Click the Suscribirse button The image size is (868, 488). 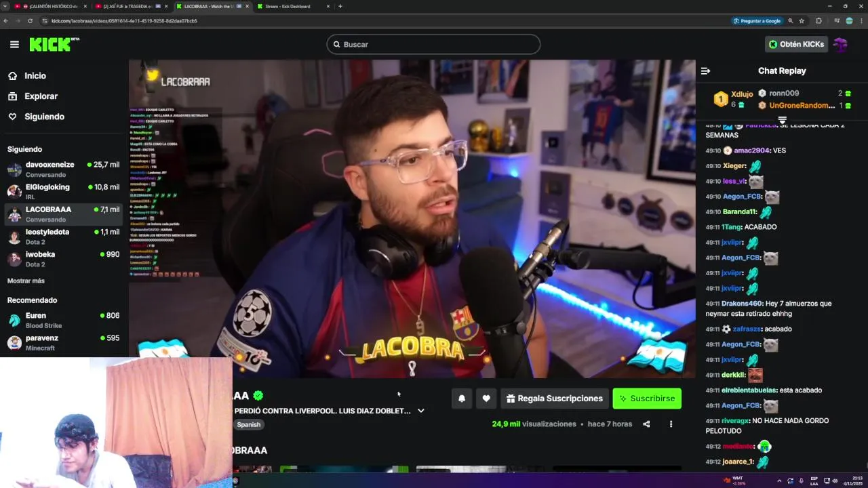coord(647,399)
